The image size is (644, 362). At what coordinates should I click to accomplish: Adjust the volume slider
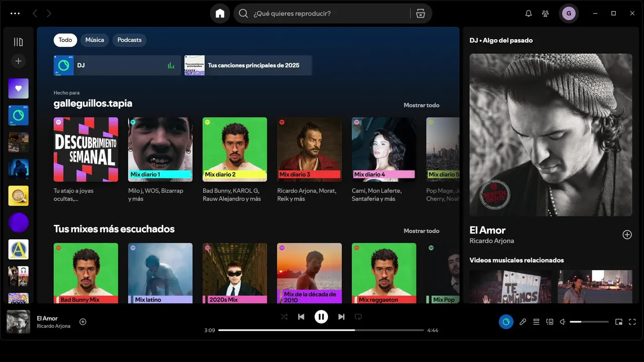click(x=589, y=322)
